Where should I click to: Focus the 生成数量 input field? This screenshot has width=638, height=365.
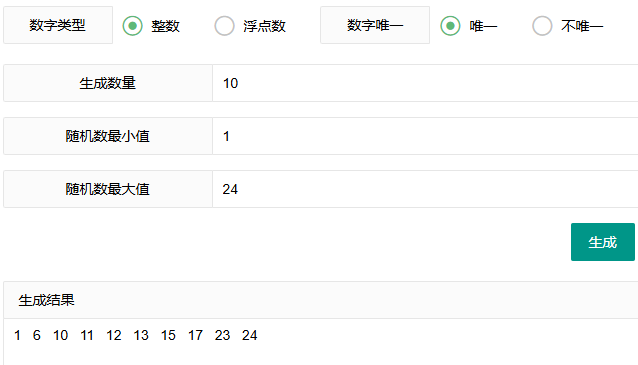point(425,83)
